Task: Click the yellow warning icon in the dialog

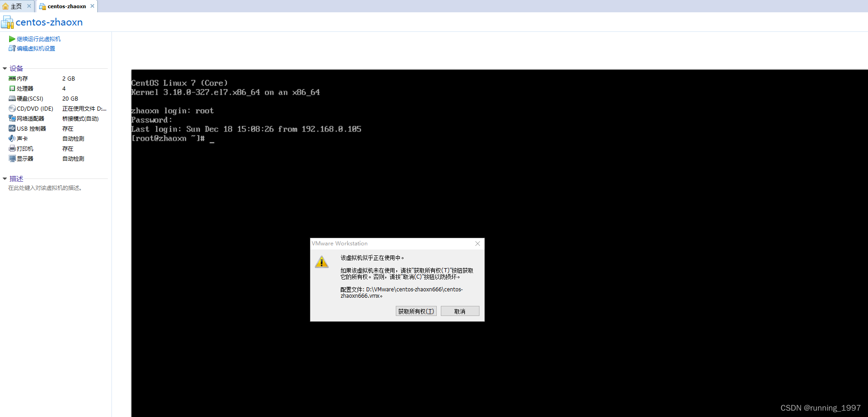Action: [322, 262]
